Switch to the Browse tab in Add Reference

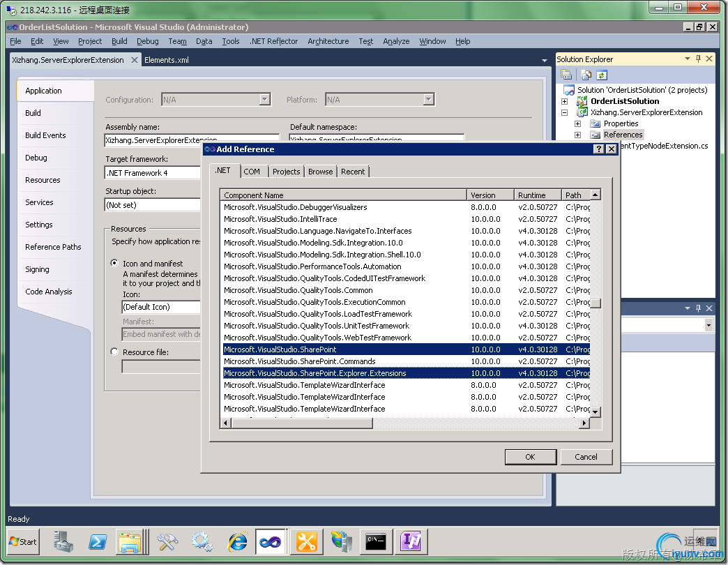pyautogui.click(x=320, y=172)
